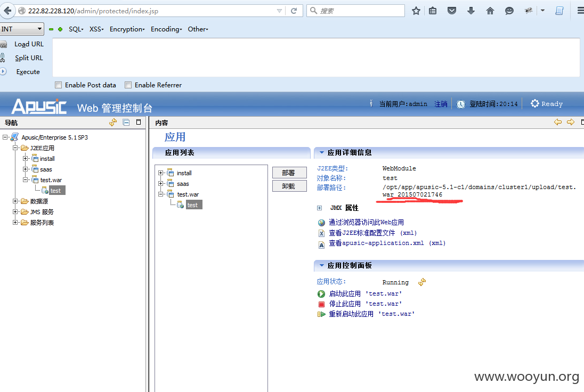Image resolution: width=584 pixels, height=392 pixels.
Task: Expand the saas node in navigation tree
Action: point(26,169)
